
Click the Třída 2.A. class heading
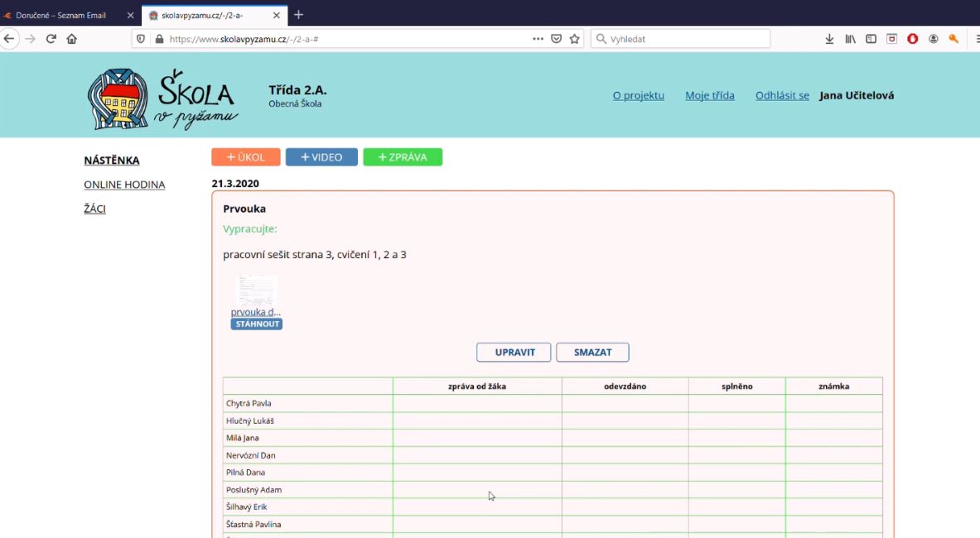[297, 90]
